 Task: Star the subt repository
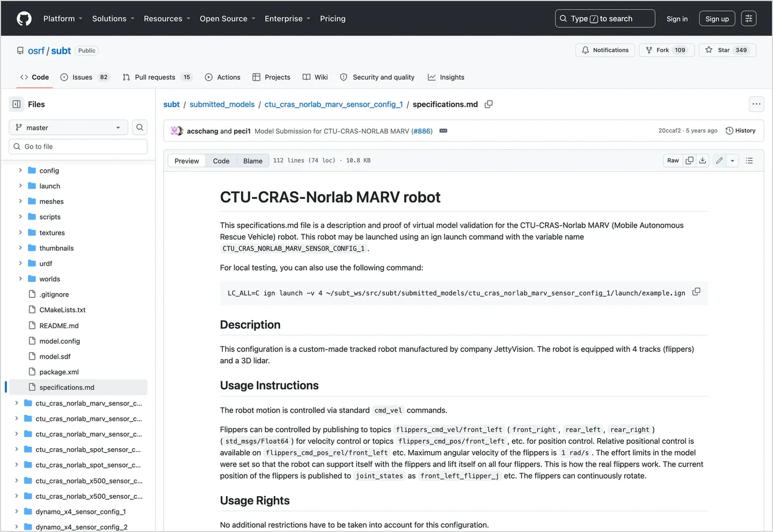[727, 50]
